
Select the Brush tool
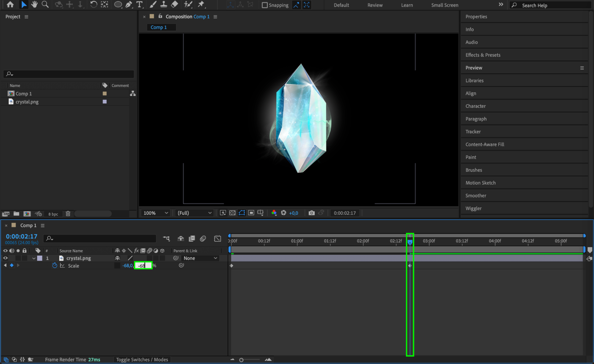click(x=153, y=4)
